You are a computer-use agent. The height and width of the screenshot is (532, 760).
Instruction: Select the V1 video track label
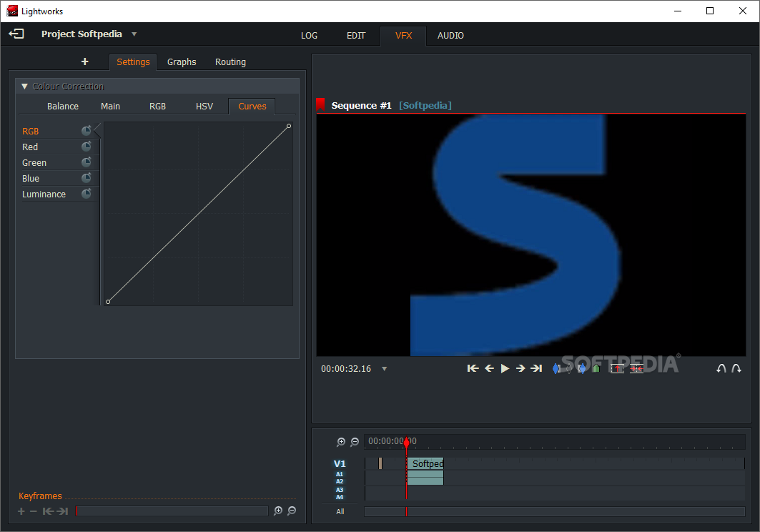340,463
